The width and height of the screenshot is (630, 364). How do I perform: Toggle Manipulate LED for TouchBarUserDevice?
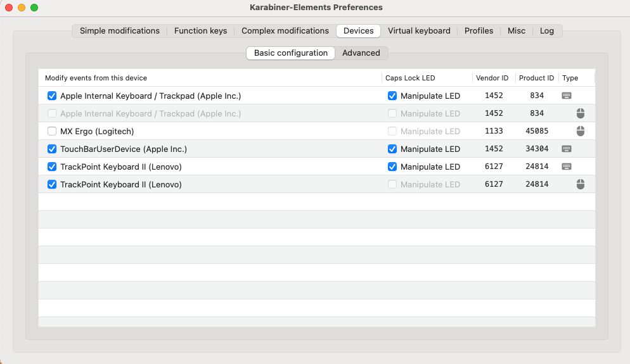(x=392, y=149)
